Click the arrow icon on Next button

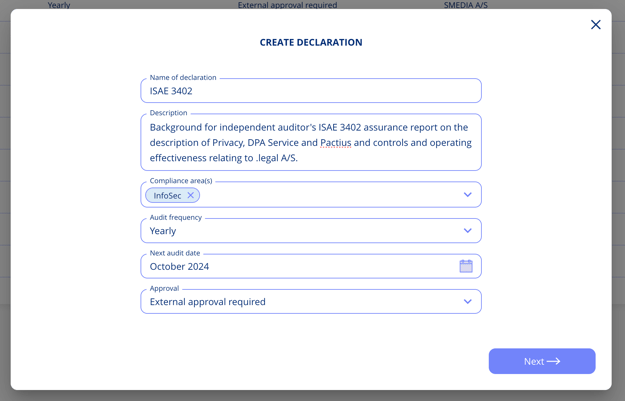pyautogui.click(x=554, y=362)
